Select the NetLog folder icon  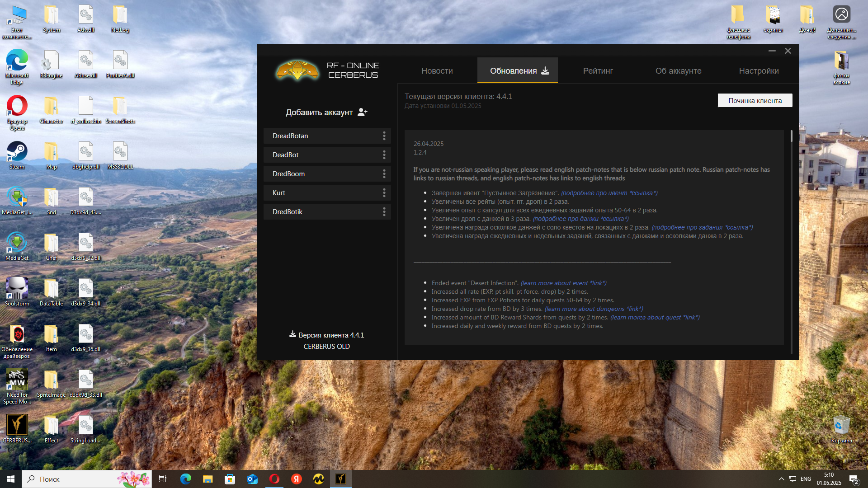[x=120, y=19]
